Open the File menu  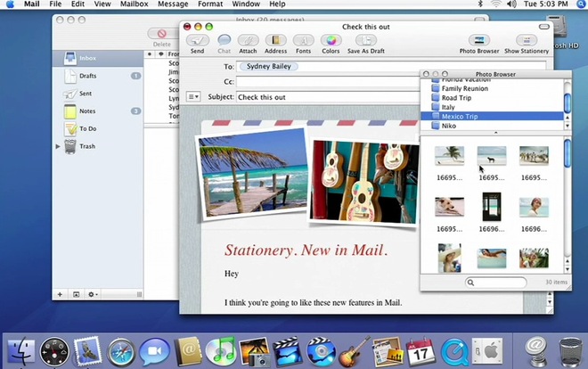55,4
